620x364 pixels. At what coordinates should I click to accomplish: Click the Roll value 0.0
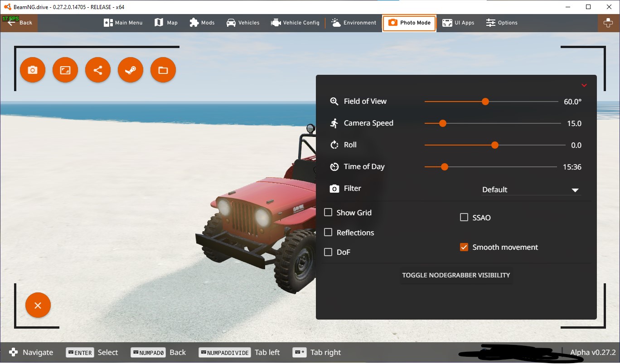coord(576,145)
